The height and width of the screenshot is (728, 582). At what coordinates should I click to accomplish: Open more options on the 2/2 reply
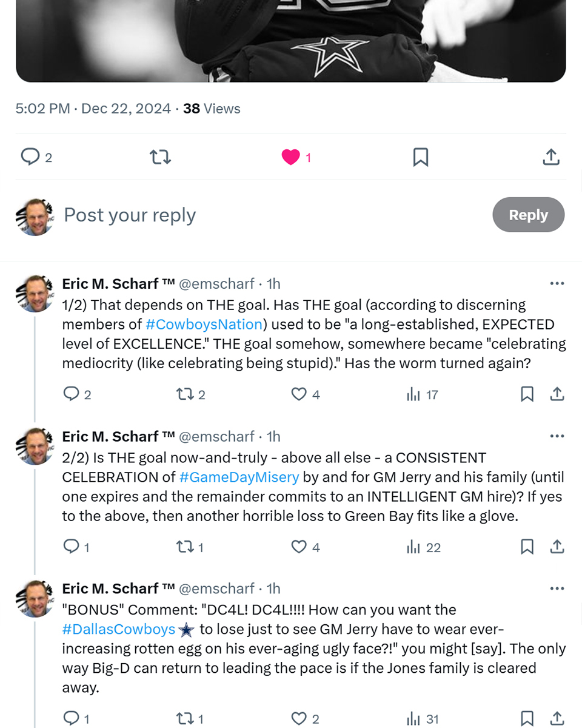pos(557,436)
